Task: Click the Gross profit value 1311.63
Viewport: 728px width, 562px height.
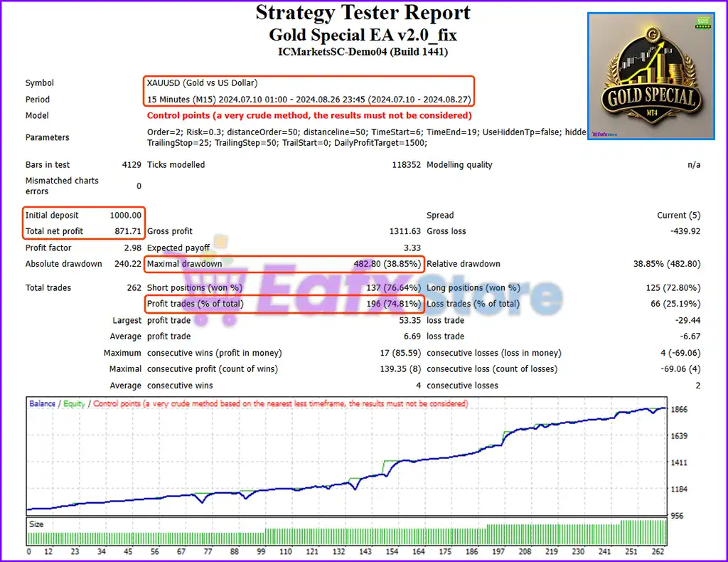Action: click(405, 230)
